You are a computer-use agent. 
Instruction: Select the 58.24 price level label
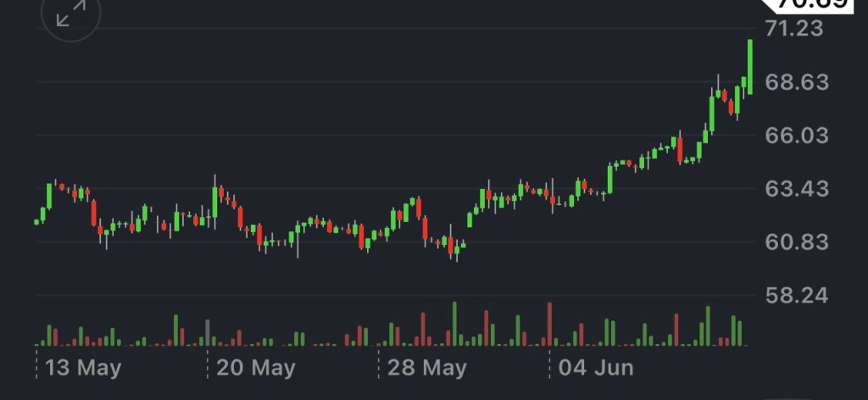pyautogui.click(x=794, y=296)
